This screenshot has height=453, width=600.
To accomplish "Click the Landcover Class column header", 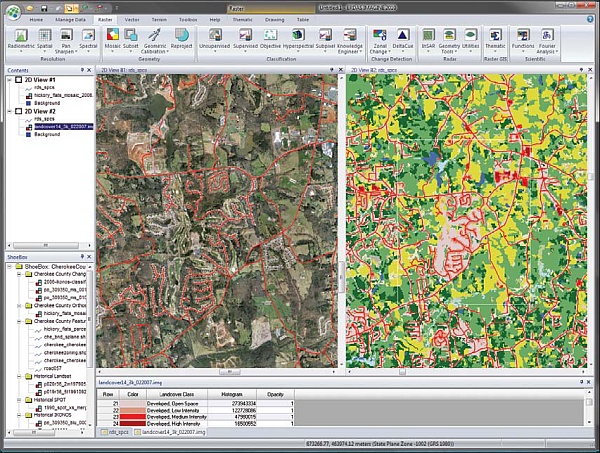I will point(177,394).
